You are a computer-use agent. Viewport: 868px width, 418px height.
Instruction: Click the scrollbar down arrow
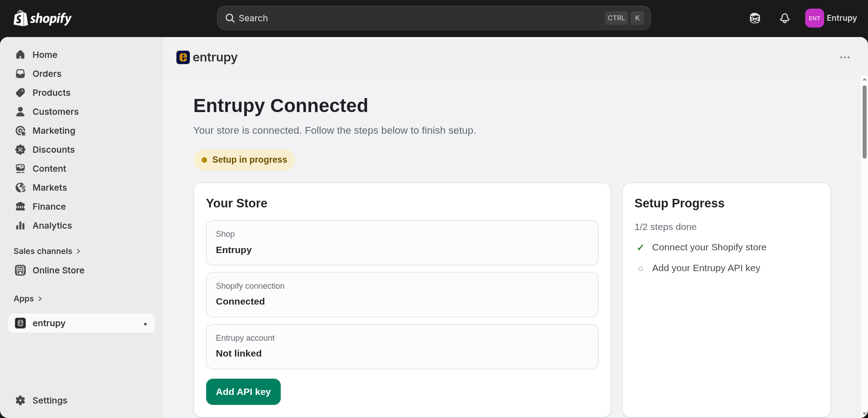(x=864, y=414)
